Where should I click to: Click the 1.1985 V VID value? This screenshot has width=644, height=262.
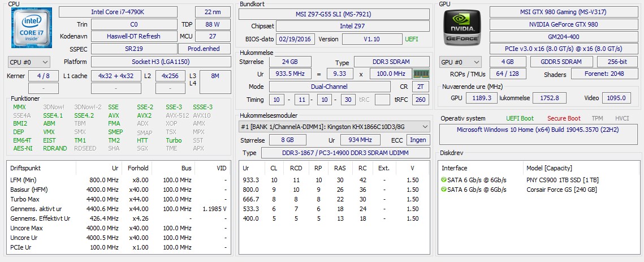pos(215,209)
